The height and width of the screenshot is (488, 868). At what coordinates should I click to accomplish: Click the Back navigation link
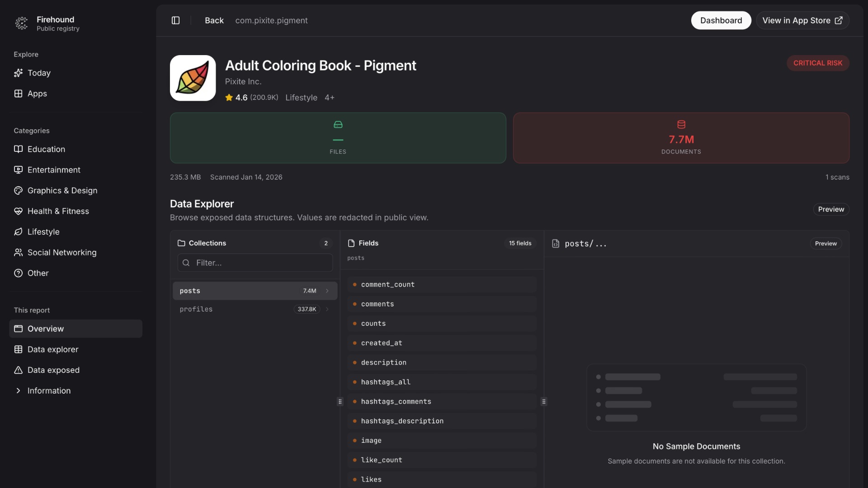pos(214,20)
